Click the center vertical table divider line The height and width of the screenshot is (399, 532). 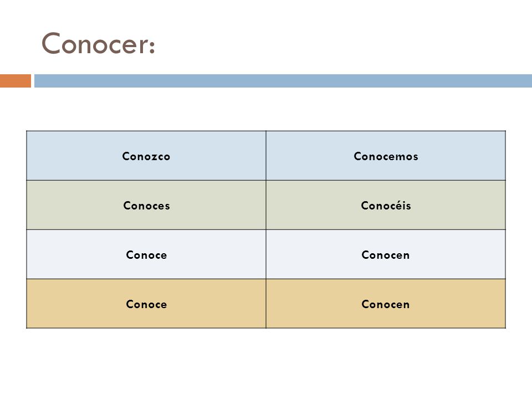pyautogui.click(x=266, y=229)
